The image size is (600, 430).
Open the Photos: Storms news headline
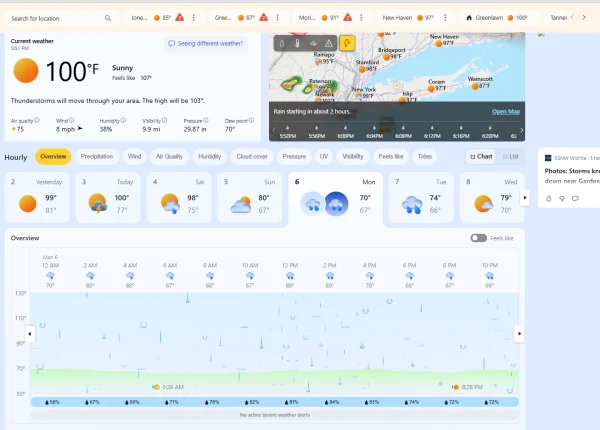[x=572, y=176]
